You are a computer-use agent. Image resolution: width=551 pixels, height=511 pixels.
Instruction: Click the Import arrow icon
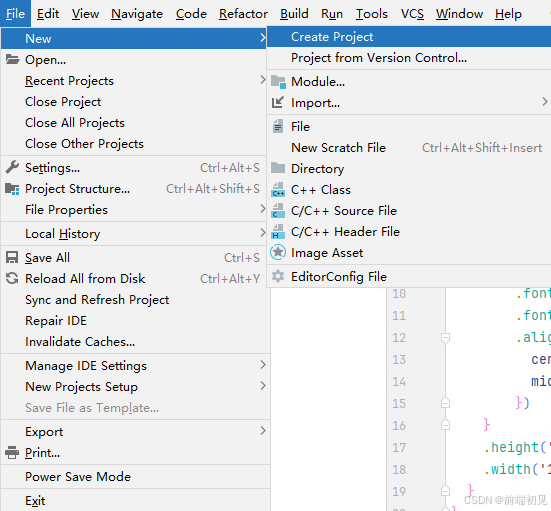pos(278,103)
